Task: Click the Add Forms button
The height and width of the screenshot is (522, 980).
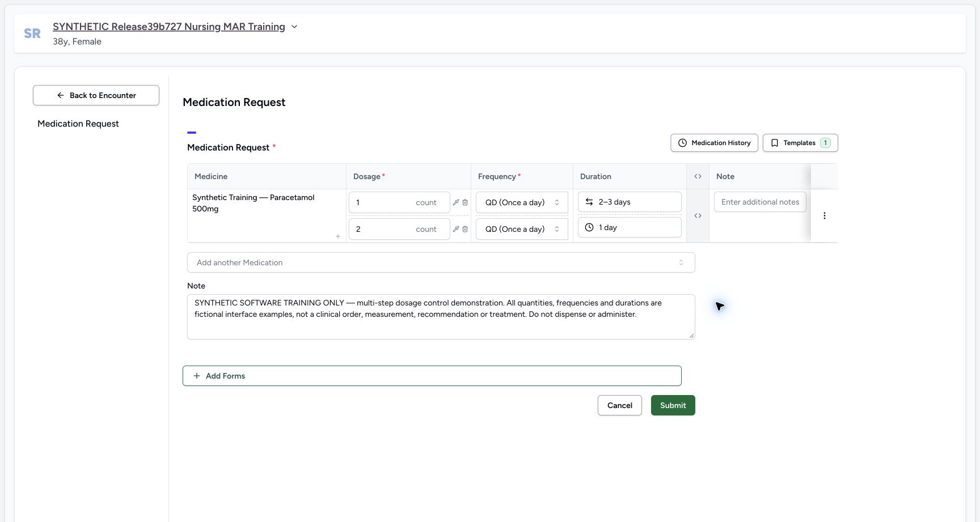Action: pyautogui.click(x=432, y=376)
